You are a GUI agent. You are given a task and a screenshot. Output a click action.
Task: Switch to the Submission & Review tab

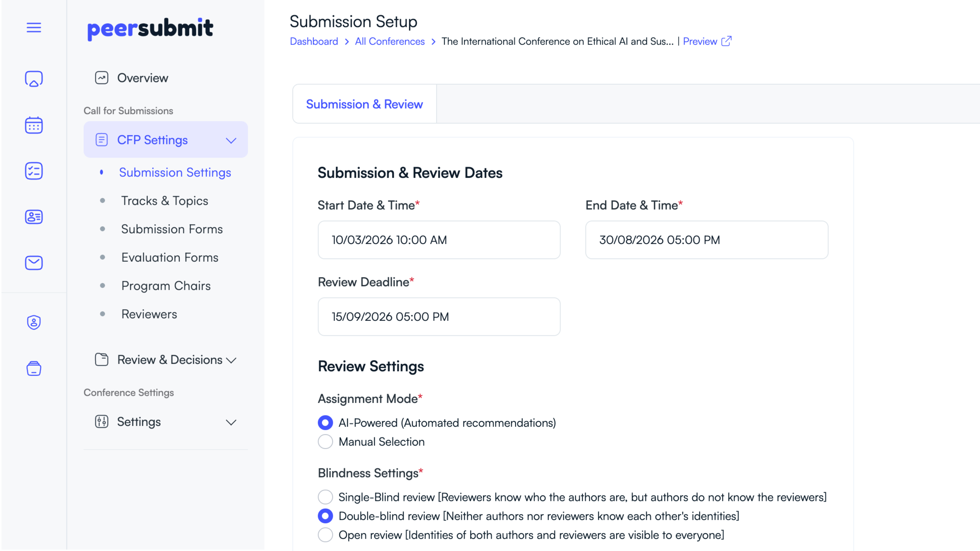click(364, 104)
